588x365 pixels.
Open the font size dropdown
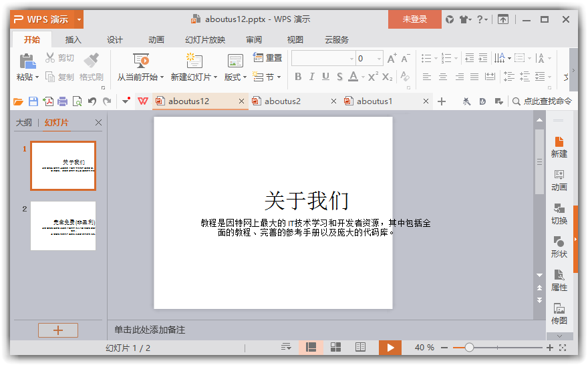click(379, 59)
